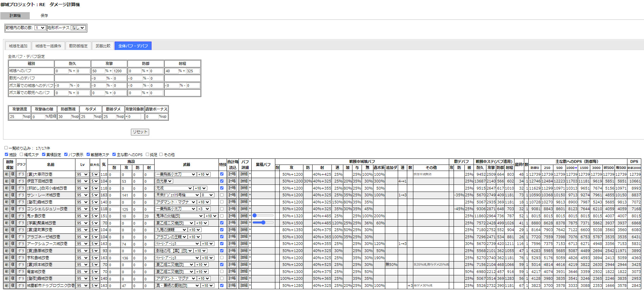Click the 計略 button for サン・レーオ城改壱
The image size is (644, 299).
[x=232, y=195]
